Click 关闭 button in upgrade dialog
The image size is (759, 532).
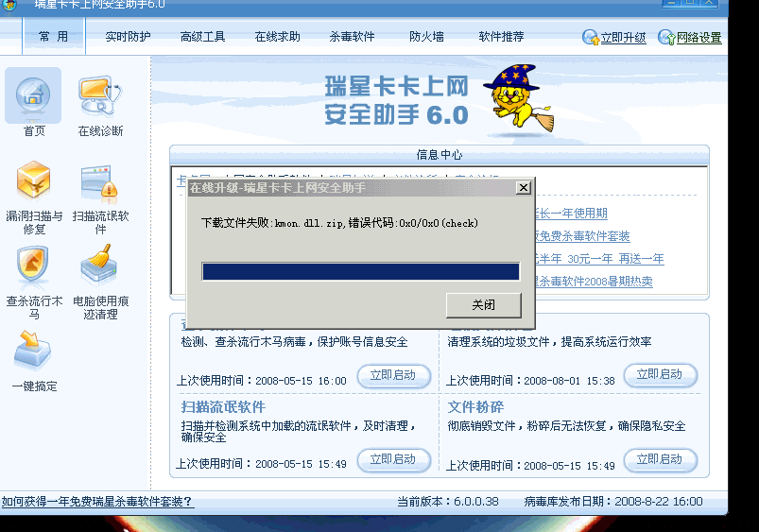484,305
